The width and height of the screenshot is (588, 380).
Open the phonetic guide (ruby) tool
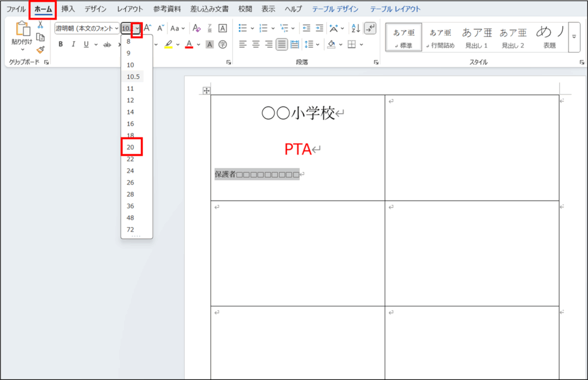tap(210, 28)
